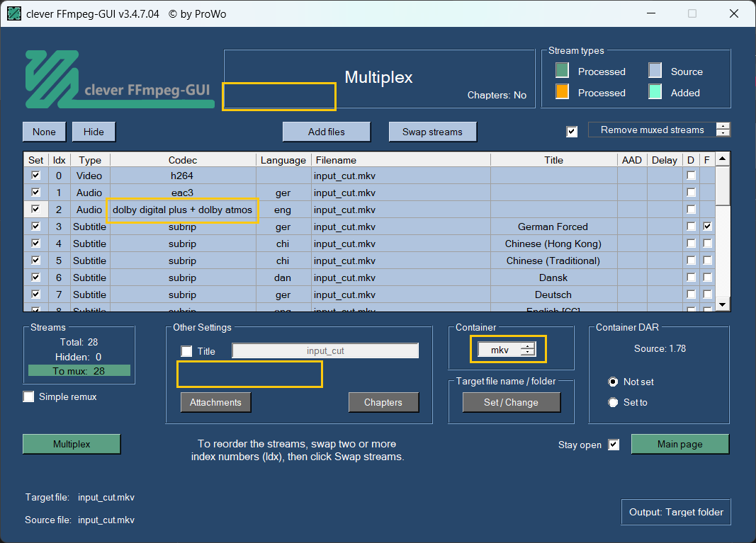Click the Add files button
756x543 pixels.
(327, 132)
